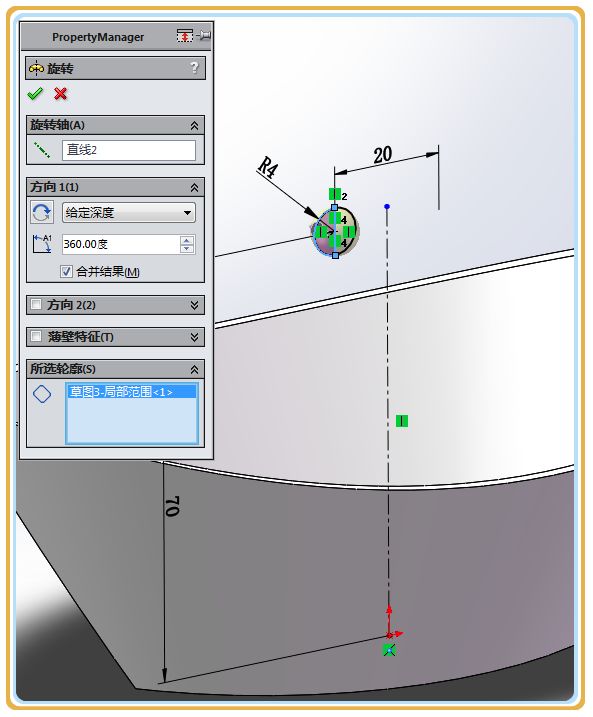Collapse the 所选轮廓(S) section
This screenshot has height=717, width=593.
click(x=194, y=369)
